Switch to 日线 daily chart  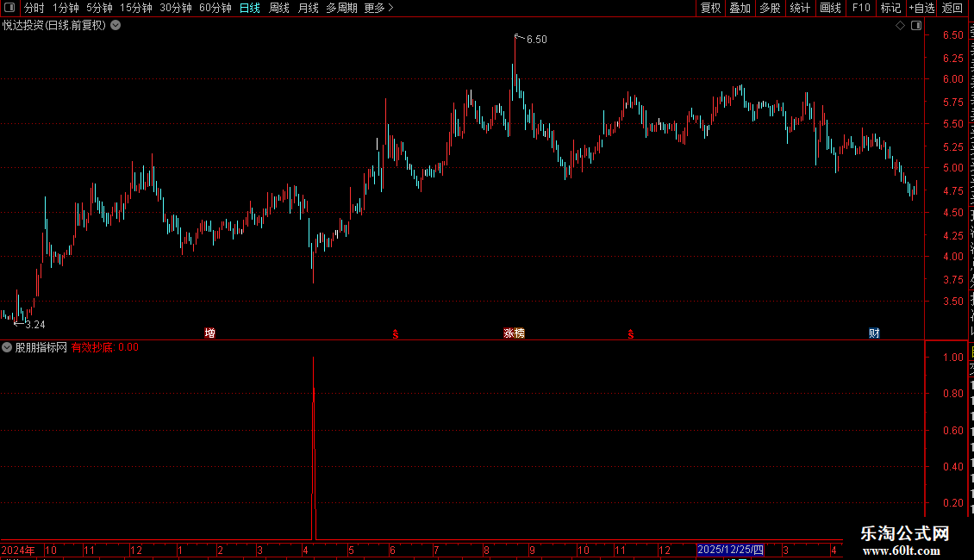(250, 8)
